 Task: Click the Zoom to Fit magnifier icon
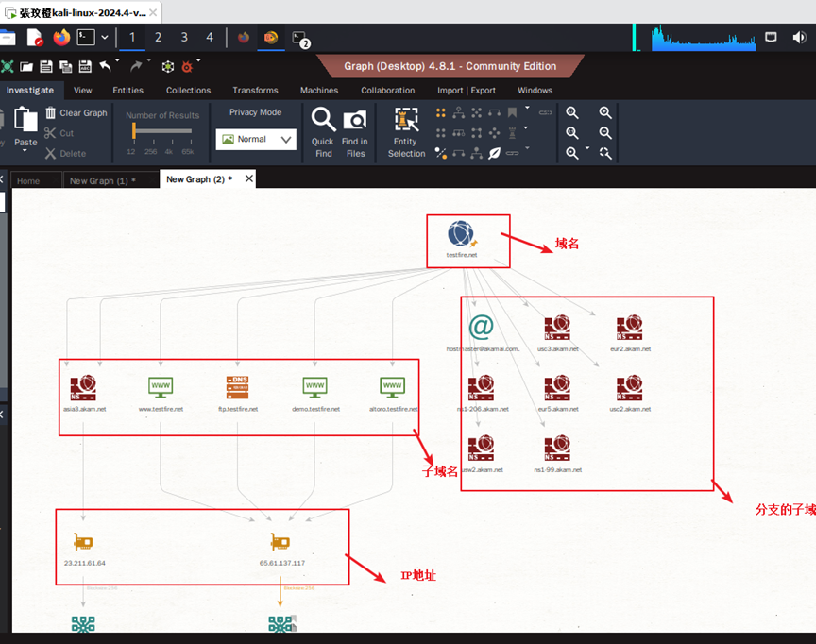(572, 112)
